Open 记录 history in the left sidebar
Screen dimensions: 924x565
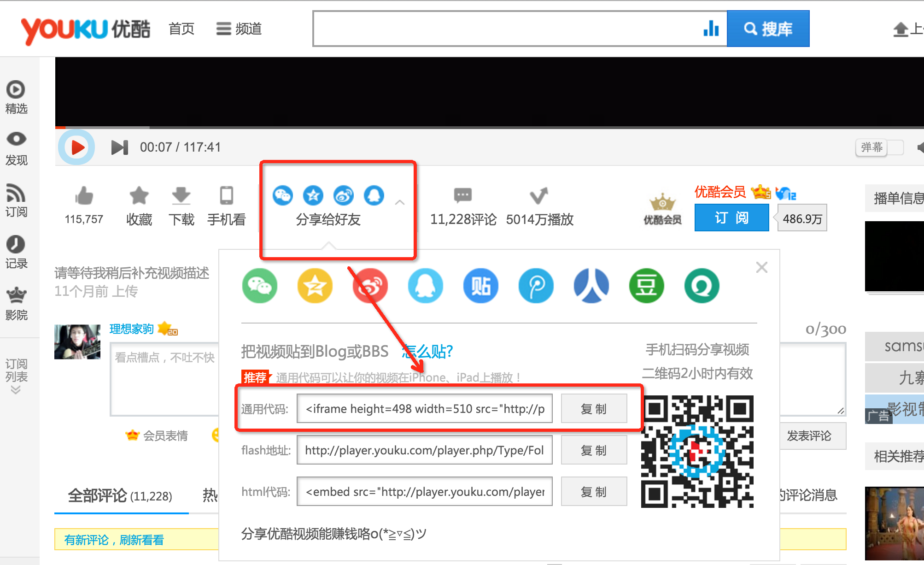point(16,252)
